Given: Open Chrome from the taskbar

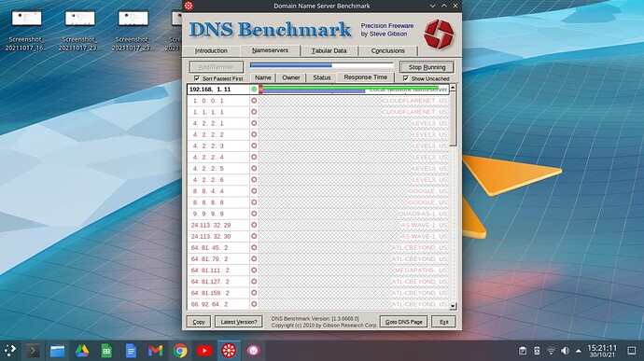Looking at the screenshot, I should (180, 351).
